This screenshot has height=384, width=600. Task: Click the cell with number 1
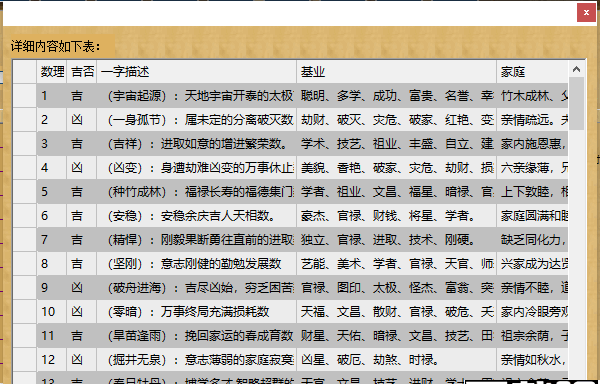(52, 96)
